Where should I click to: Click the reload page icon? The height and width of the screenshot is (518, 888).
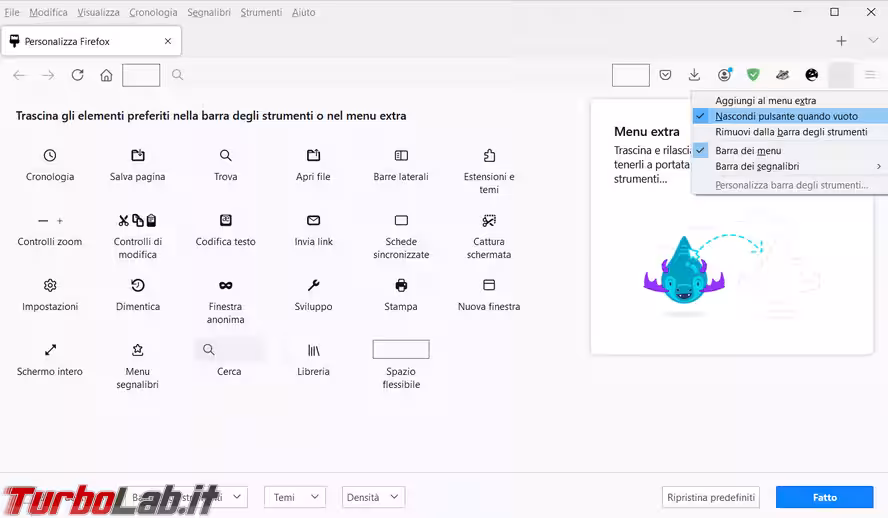[78, 75]
